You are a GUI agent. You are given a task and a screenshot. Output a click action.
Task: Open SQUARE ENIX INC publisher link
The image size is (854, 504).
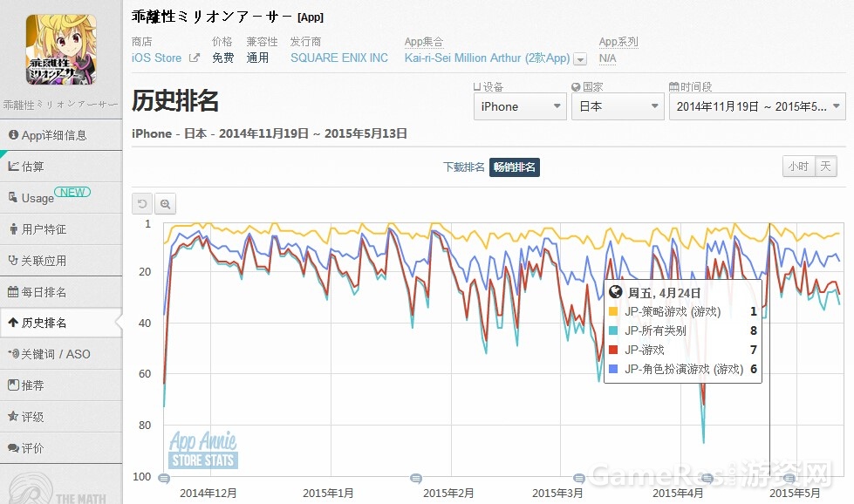pos(338,58)
